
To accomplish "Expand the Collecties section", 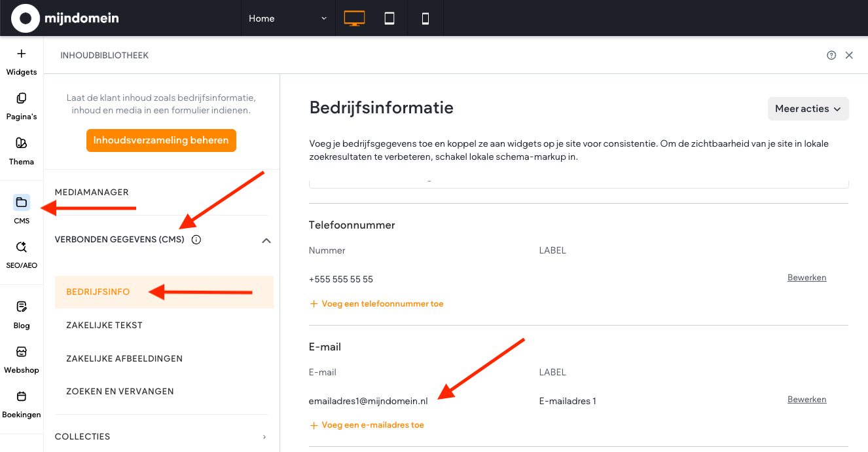I will point(264,437).
